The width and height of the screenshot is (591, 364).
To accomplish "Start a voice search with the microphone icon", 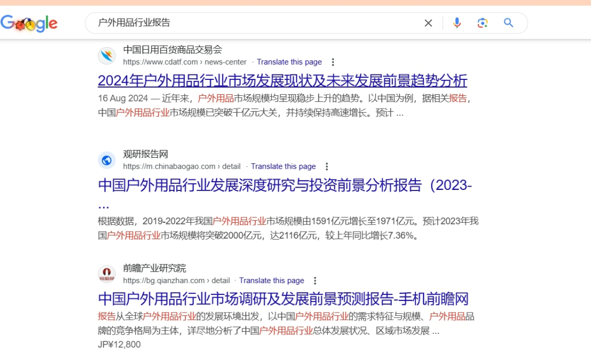I will point(457,22).
